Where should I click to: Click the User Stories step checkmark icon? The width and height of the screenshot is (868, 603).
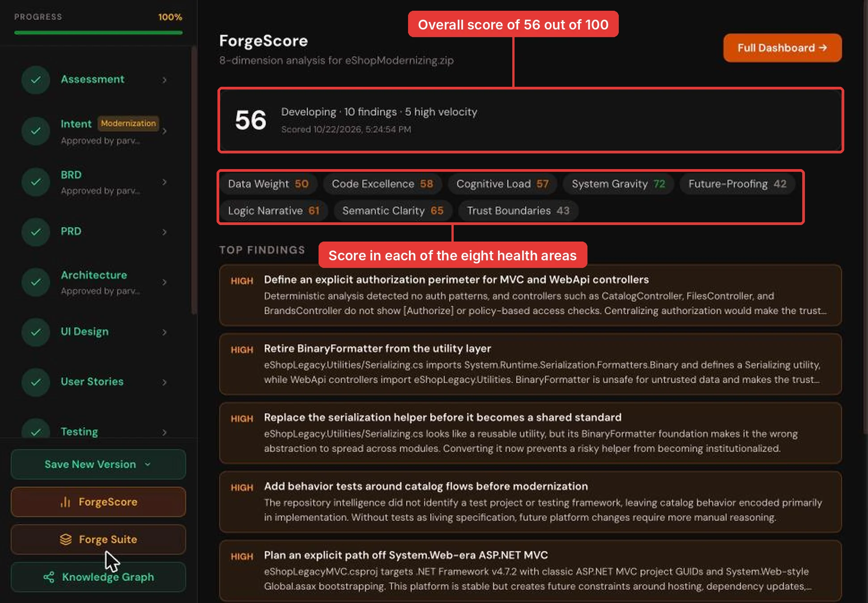click(x=36, y=382)
